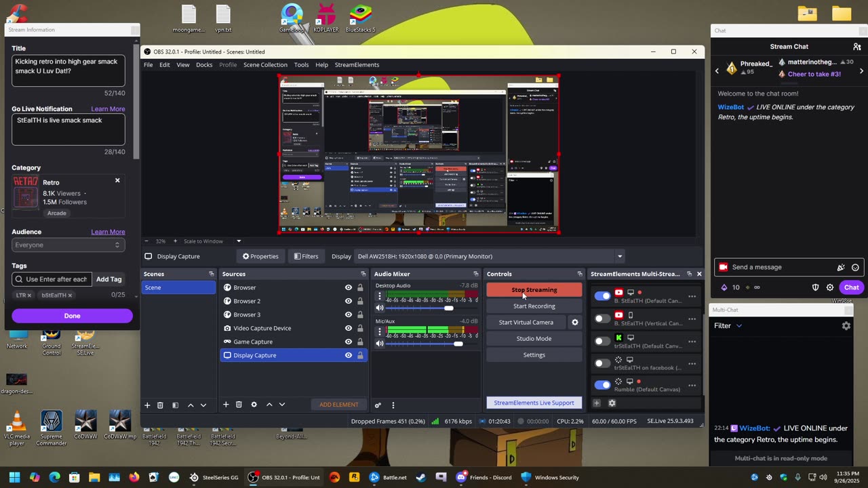Enable the Kick trStEalTH stream toggle
Image resolution: width=868 pixels, height=488 pixels.
point(602,341)
